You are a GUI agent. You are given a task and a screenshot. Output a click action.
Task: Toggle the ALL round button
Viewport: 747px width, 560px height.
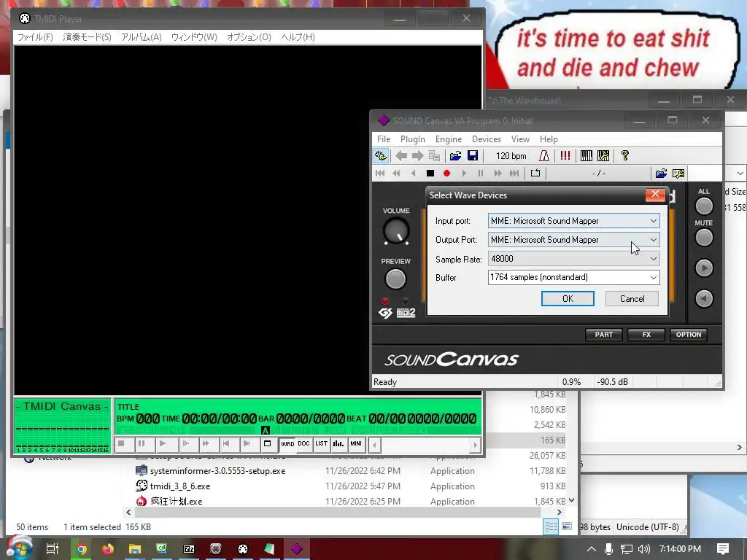click(704, 206)
